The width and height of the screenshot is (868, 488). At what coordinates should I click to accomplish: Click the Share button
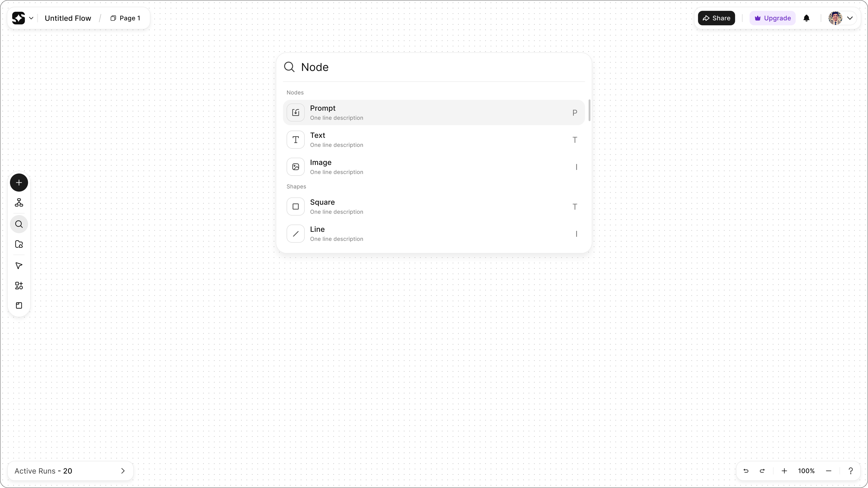(x=716, y=18)
